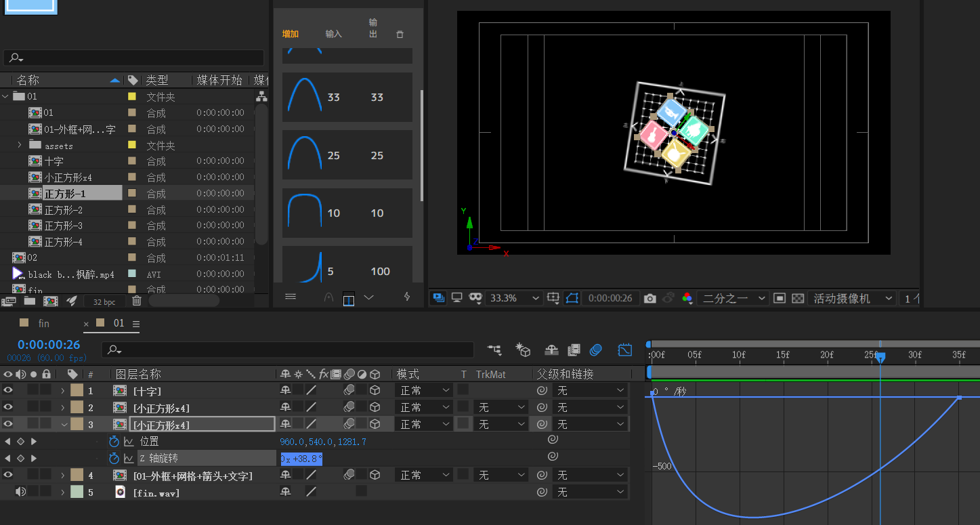980x525 pixels.
Task: Click the interpret footage icon in Project panel
Action: (x=9, y=301)
